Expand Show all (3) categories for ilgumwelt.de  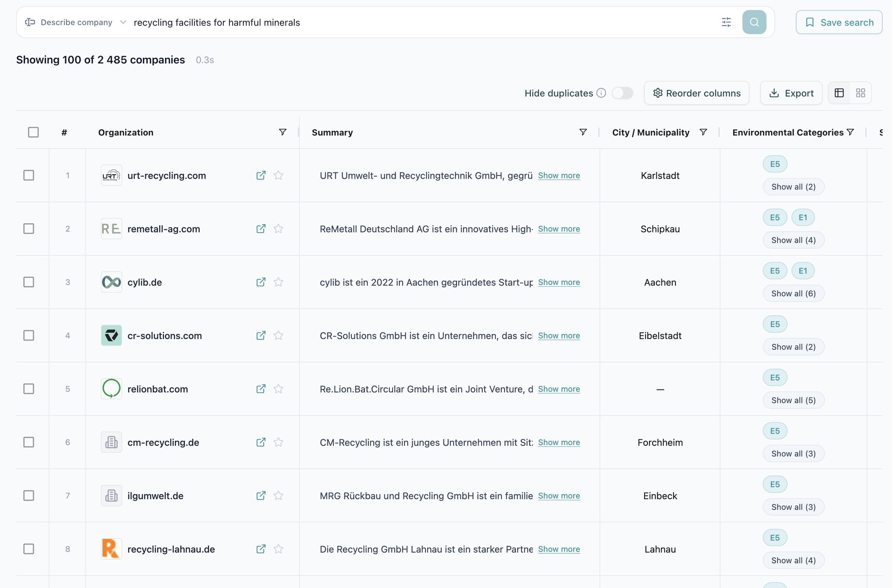tap(793, 507)
